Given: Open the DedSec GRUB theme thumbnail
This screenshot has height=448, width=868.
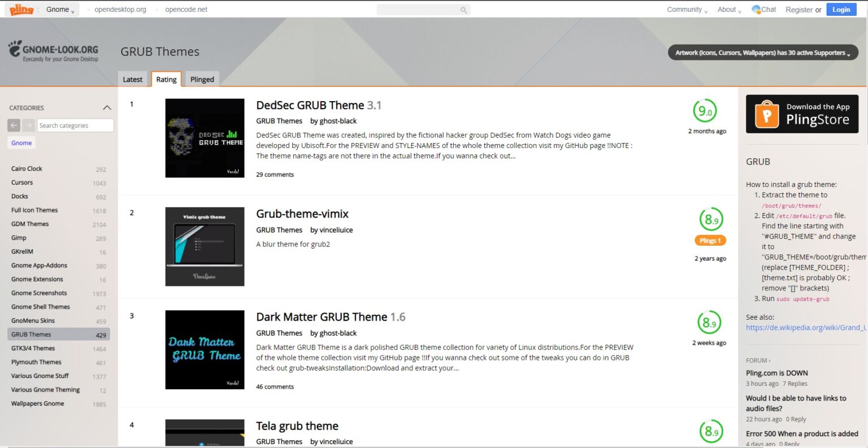Looking at the screenshot, I should (205, 138).
